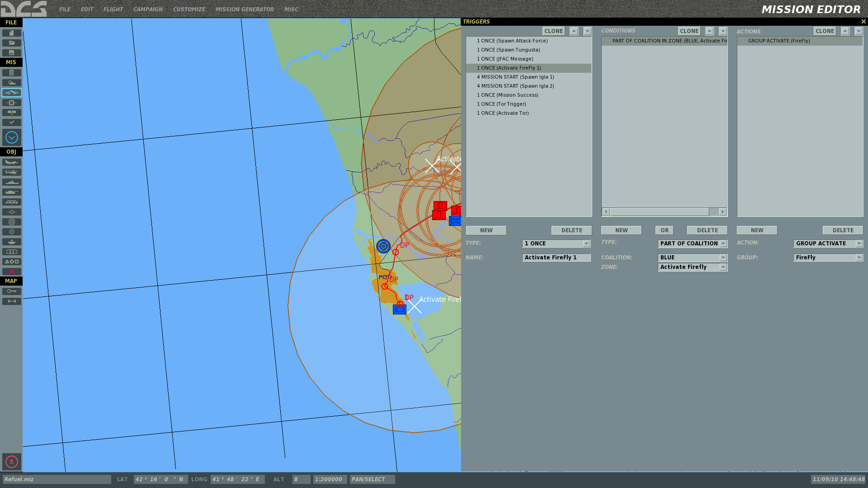Viewport: 868px width, 488px height.
Task: Move trigger up with triggers arrow
Action: point(574,31)
